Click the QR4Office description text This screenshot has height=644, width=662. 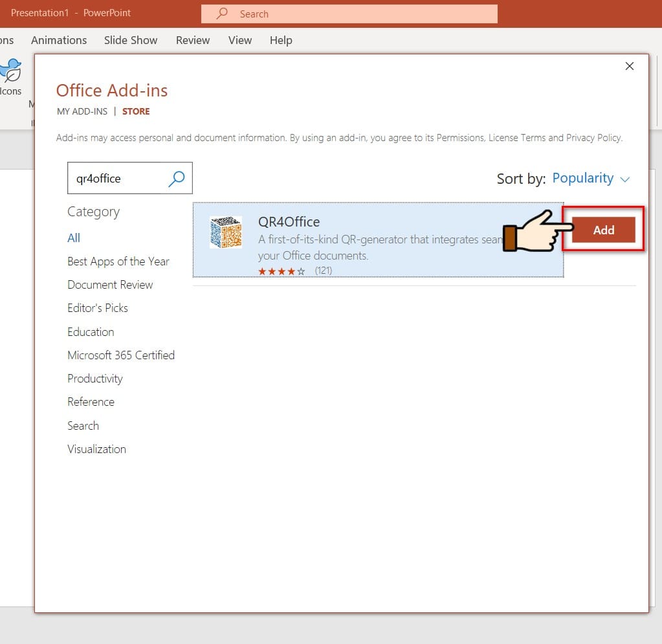[380, 247]
